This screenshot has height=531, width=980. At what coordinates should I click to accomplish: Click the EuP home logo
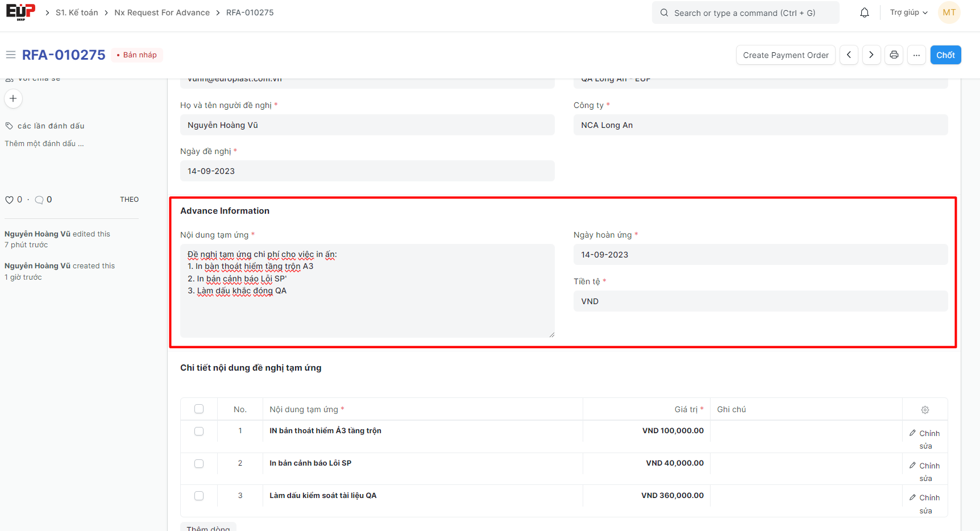20,12
